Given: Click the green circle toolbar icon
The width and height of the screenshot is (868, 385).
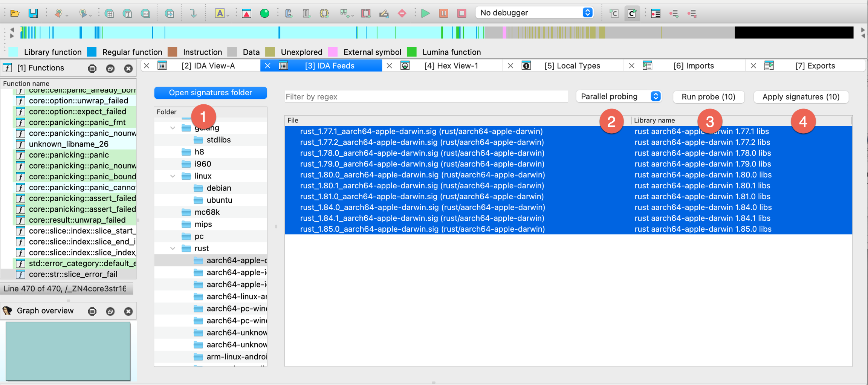Looking at the screenshot, I should 264,14.
